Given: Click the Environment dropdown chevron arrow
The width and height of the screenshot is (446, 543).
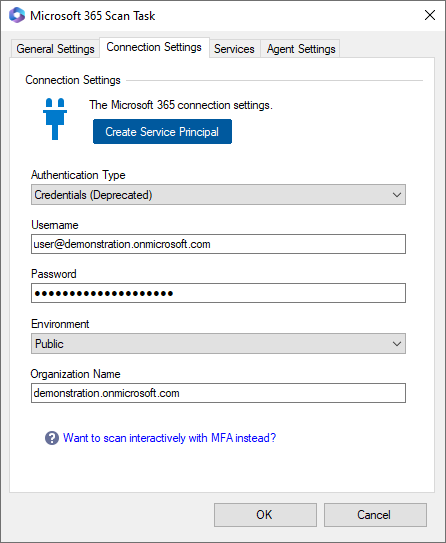Looking at the screenshot, I should point(397,344).
